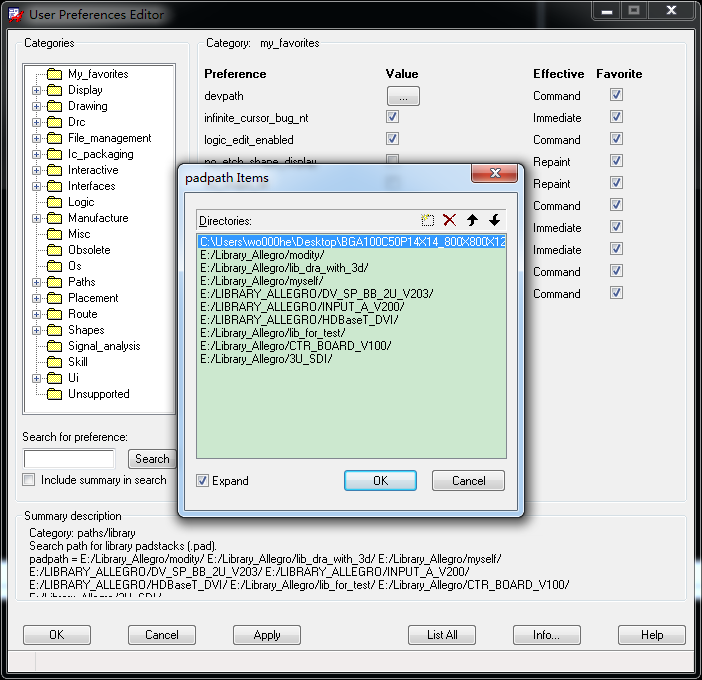Close the padpath Items dialog
The height and width of the screenshot is (680, 702).
coord(495,173)
